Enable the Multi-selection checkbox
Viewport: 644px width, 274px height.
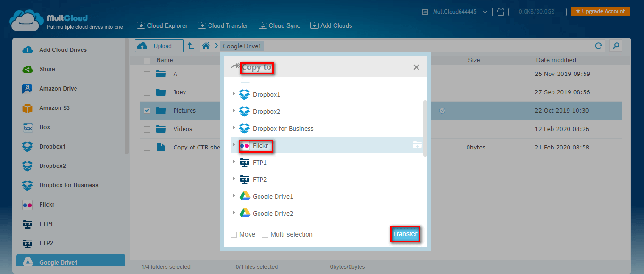point(265,234)
